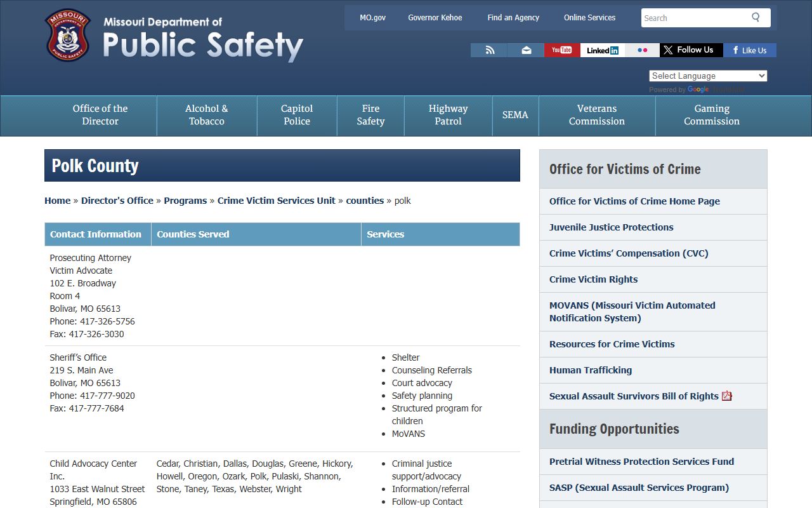Open MOVANS notification system link
Viewport: 812px width, 508px height.
pos(632,312)
